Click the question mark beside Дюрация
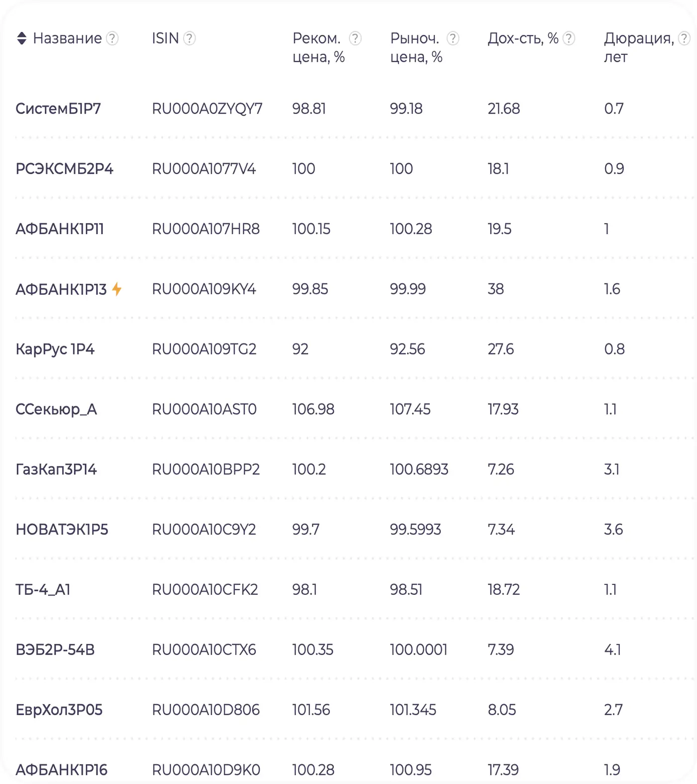The image size is (697, 784). pos(685,38)
